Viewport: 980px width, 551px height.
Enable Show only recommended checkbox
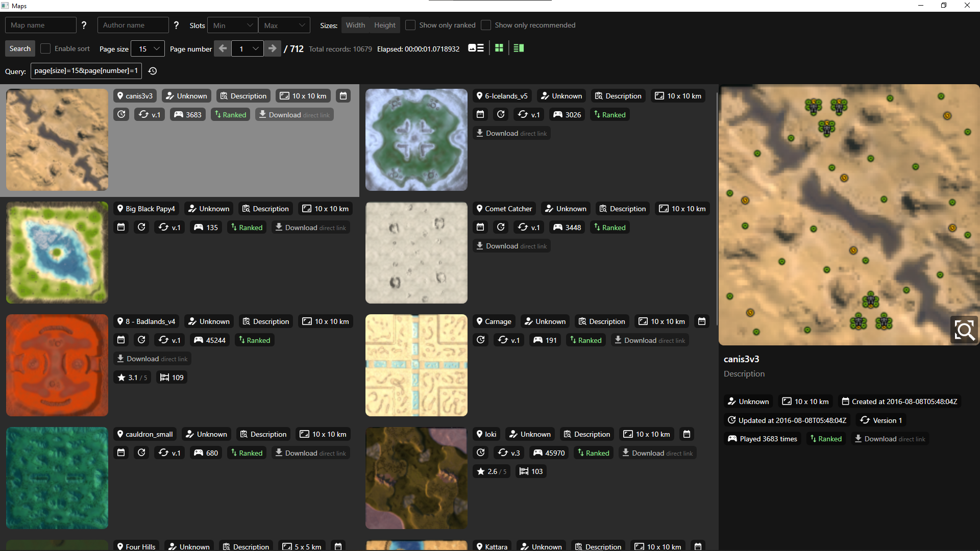click(485, 25)
